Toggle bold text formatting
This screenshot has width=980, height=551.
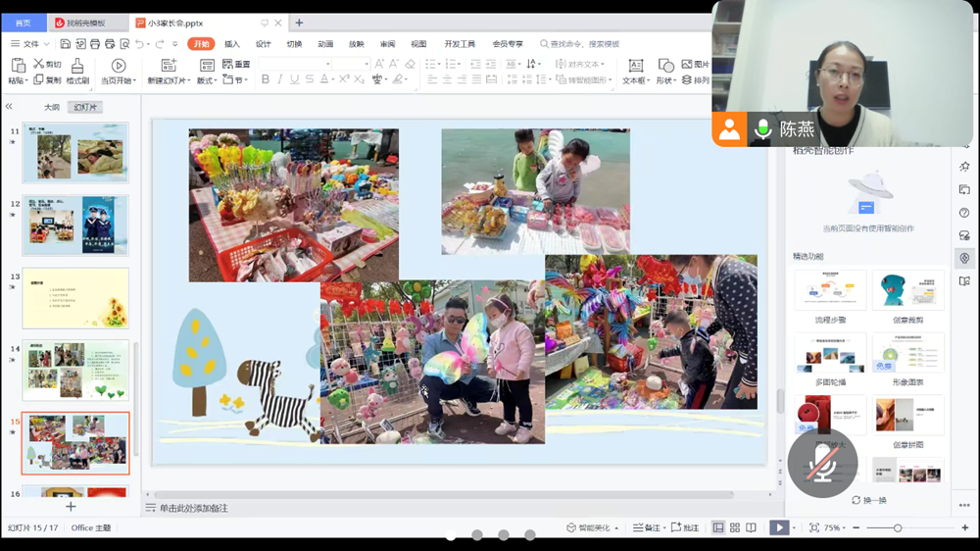[x=265, y=79]
